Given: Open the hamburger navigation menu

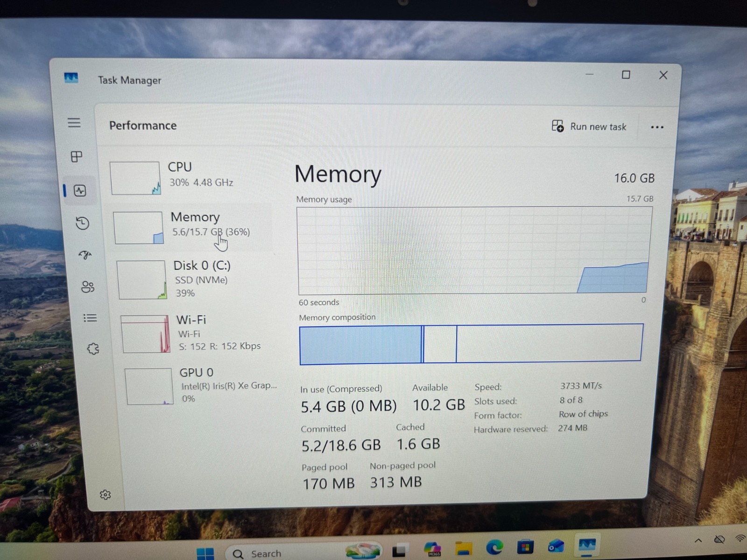Looking at the screenshot, I should click(74, 123).
